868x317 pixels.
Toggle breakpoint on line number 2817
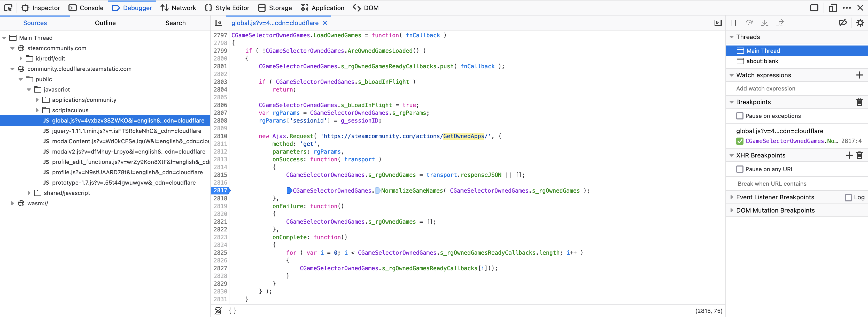tap(220, 191)
